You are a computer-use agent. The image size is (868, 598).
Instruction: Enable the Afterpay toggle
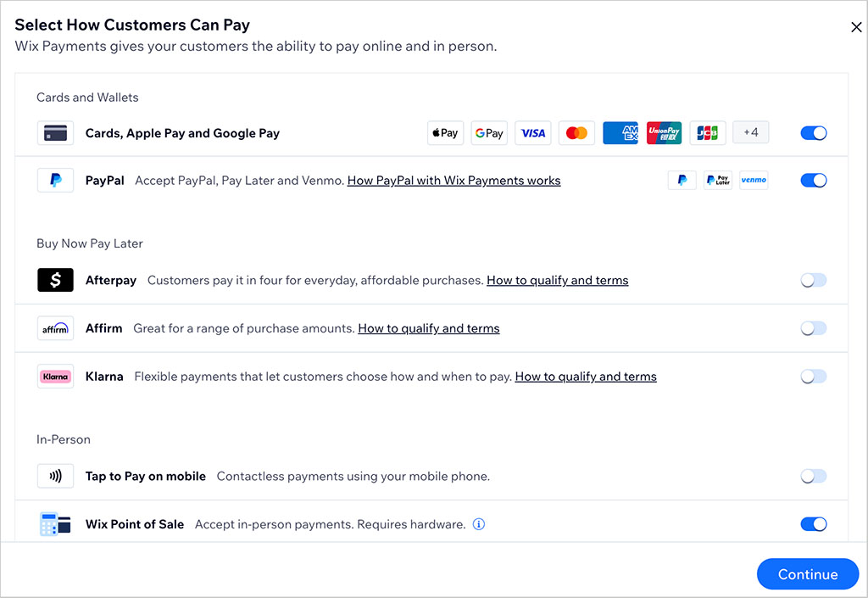(x=814, y=280)
